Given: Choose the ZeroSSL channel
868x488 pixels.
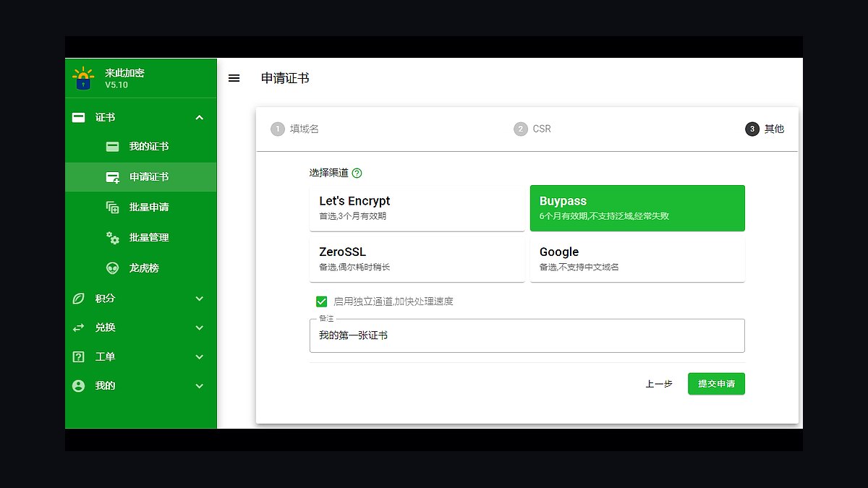Looking at the screenshot, I should click(x=417, y=259).
